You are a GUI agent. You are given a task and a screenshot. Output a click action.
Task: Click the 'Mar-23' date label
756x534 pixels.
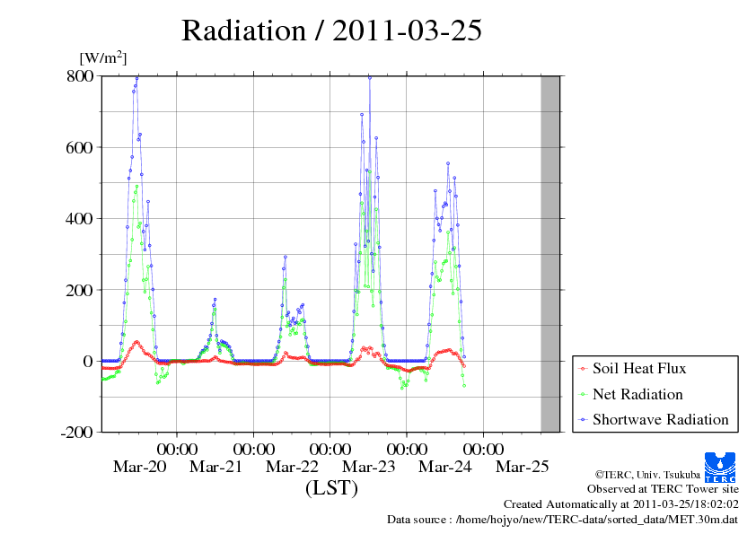(369, 467)
